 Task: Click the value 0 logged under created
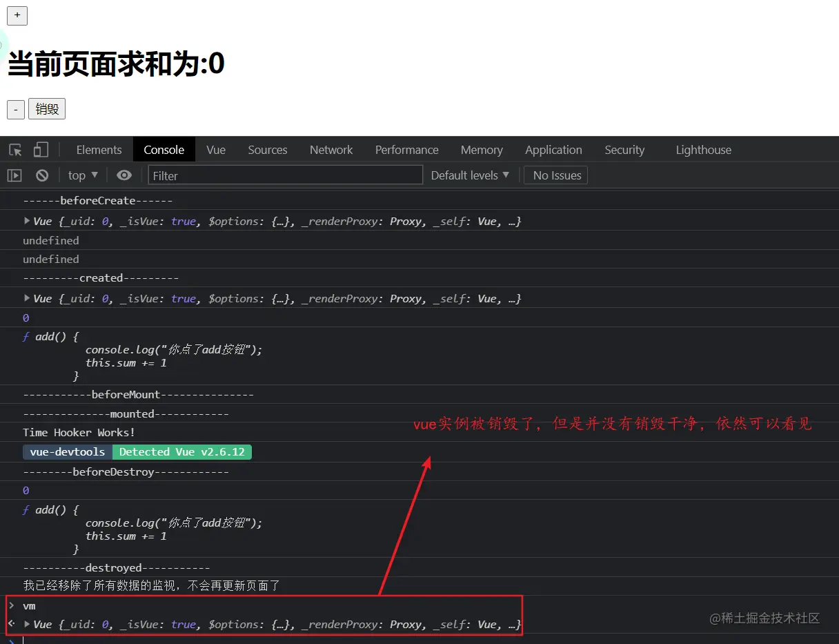point(26,318)
